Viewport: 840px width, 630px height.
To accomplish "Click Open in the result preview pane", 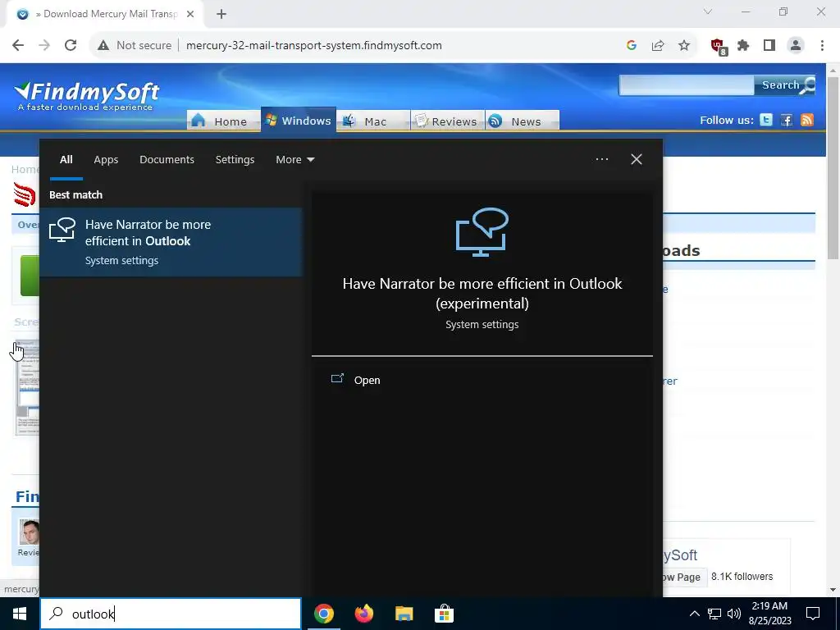I will click(x=356, y=380).
